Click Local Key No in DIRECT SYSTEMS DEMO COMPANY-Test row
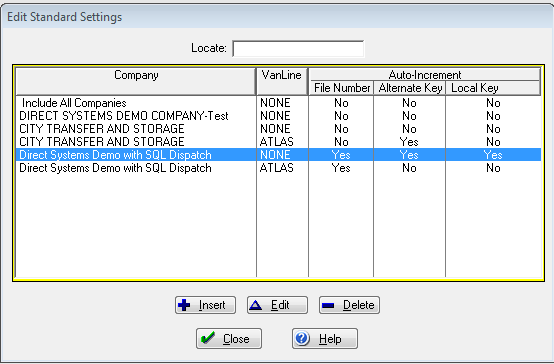Viewport: 554px width, 364px height. 493,116
